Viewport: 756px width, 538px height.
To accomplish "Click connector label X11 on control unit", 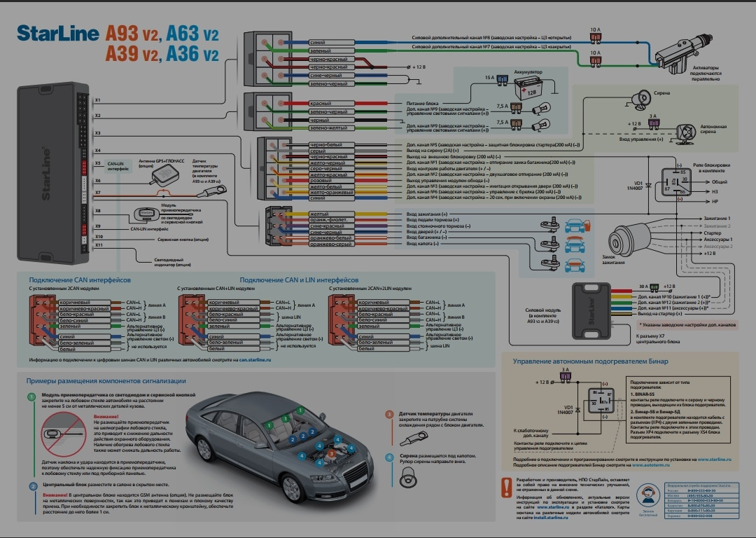I will click(99, 245).
